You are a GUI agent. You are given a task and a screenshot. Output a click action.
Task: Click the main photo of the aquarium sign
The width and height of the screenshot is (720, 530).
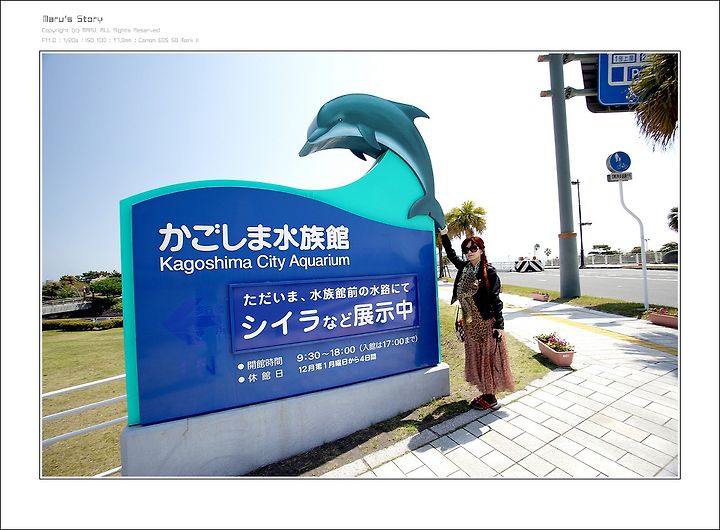[x=360, y=265]
